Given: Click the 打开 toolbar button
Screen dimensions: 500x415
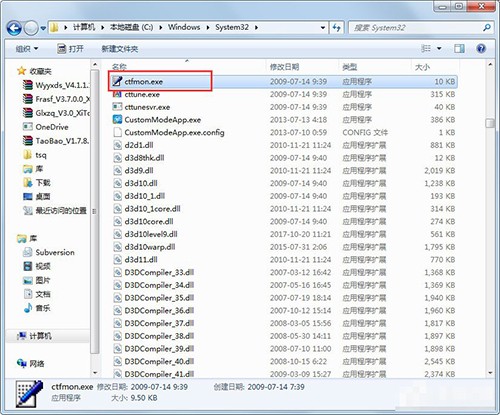Looking at the screenshot, I should [70, 49].
